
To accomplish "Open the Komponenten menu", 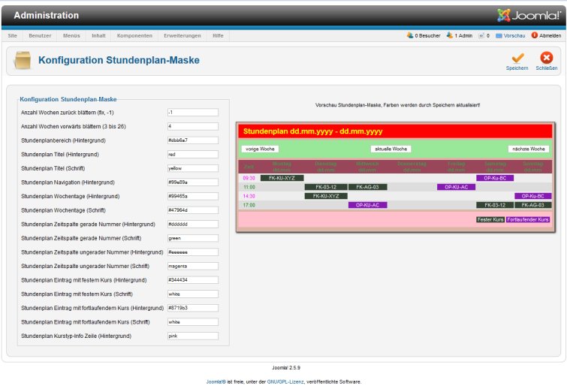I will click(x=134, y=35).
